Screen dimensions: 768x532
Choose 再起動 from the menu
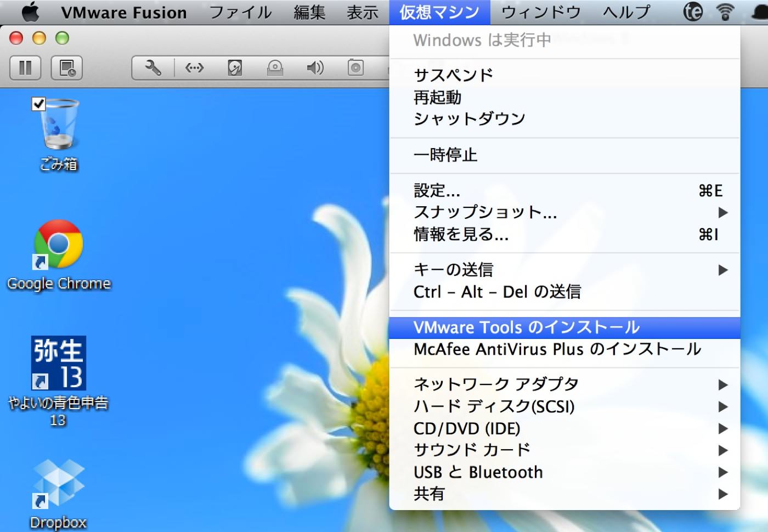point(564,97)
